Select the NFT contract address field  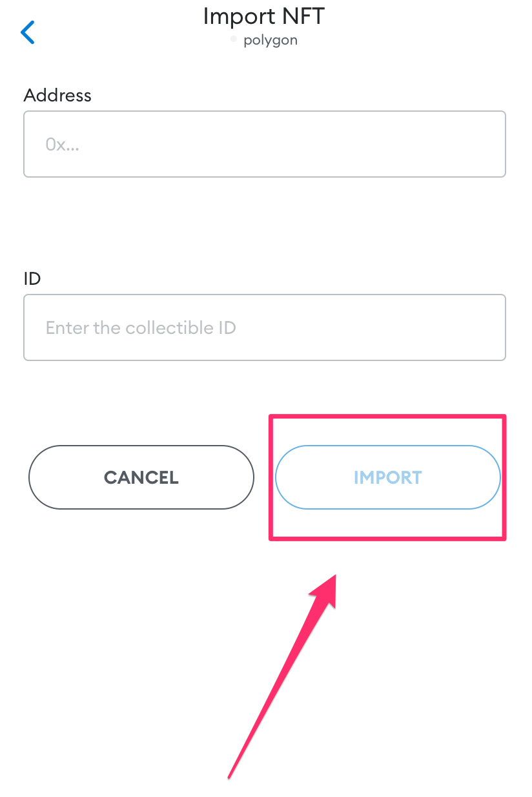(265, 144)
